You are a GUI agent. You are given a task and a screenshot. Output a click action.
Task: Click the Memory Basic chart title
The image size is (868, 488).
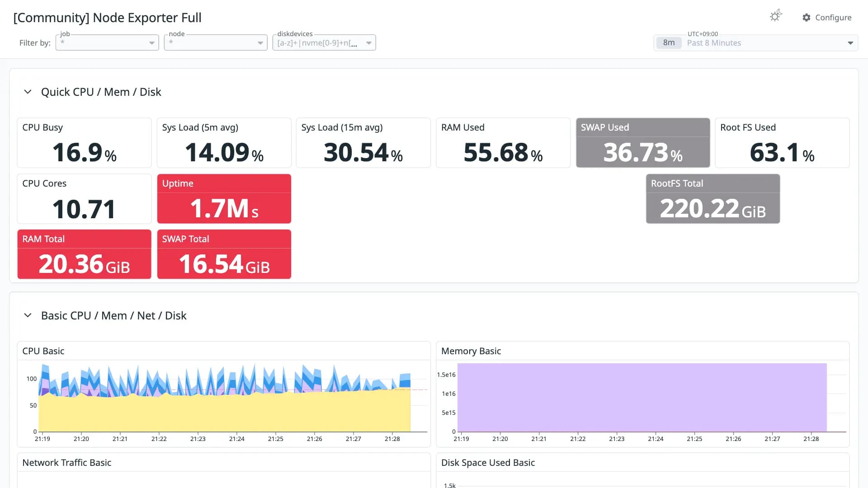pos(471,351)
